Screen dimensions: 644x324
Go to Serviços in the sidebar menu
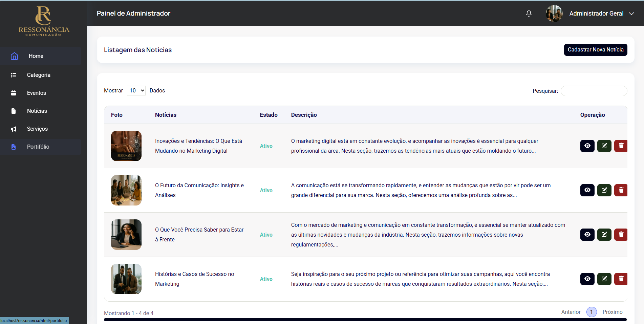click(37, 129)
